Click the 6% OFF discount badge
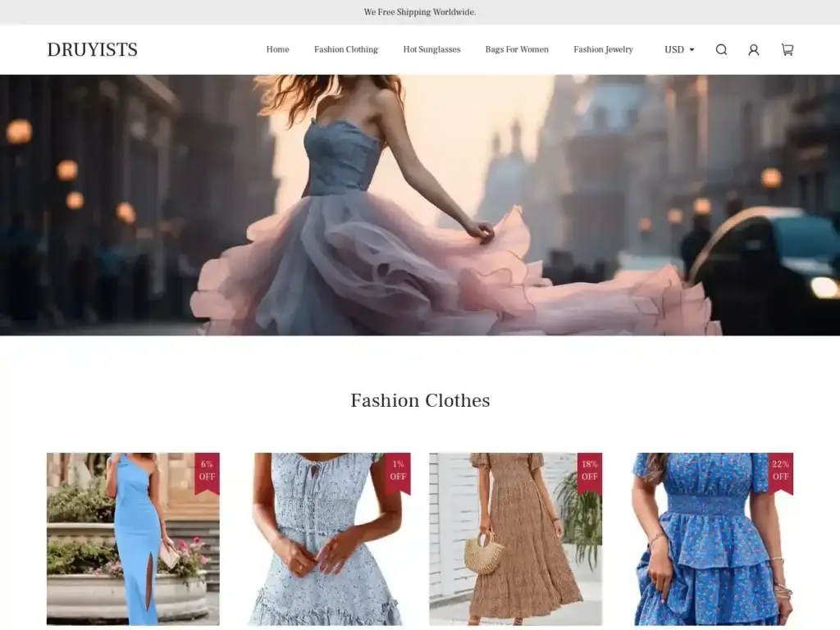Screen dimensions: 840x630 click(x=207, y=471)
